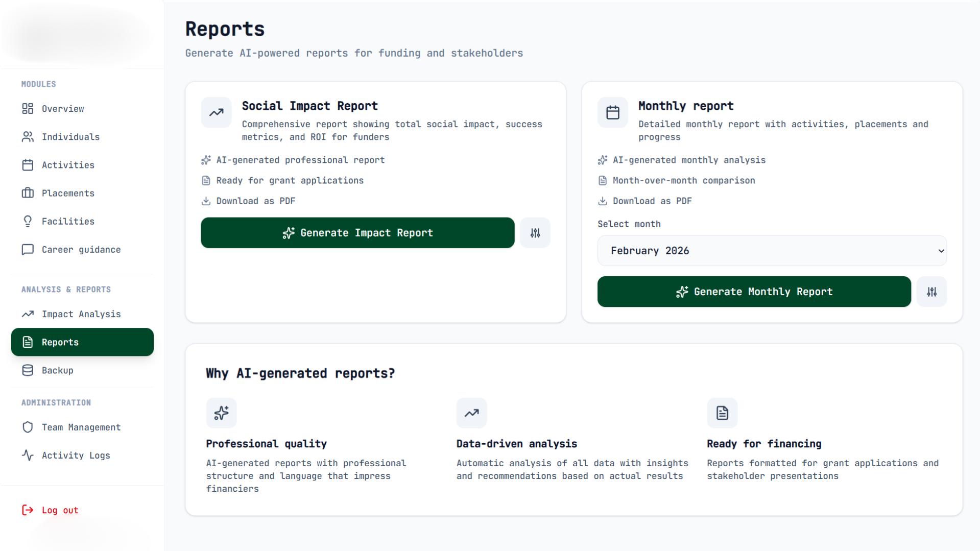
Task: Open the Overview module icon
Action: pos(28,108)
